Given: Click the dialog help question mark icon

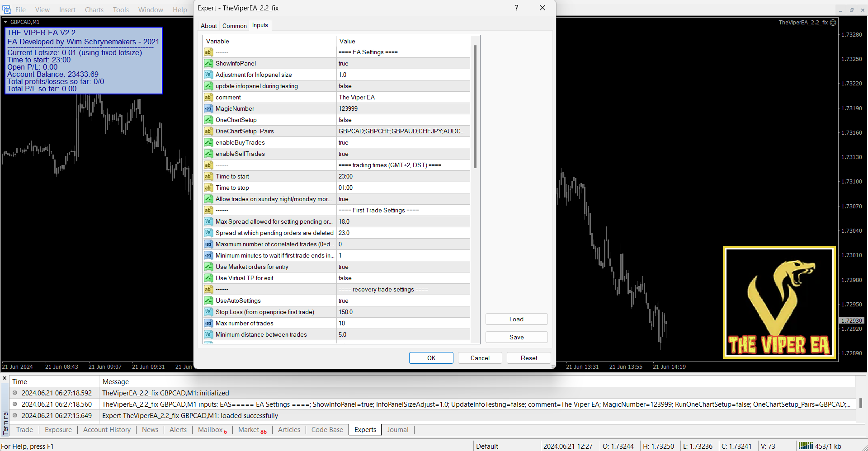Looking at the screenshot, I should [x=516, y=8].
